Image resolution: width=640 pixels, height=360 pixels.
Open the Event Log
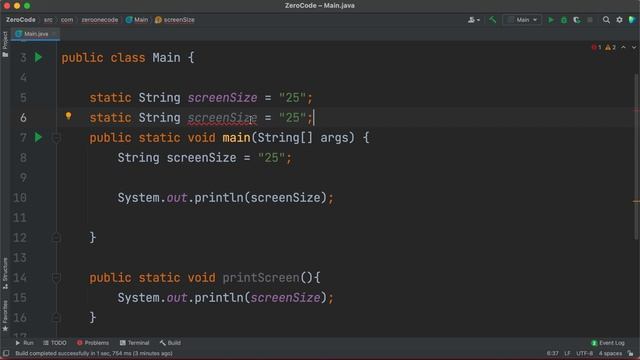pyautogui.click(x=608, y=343)
